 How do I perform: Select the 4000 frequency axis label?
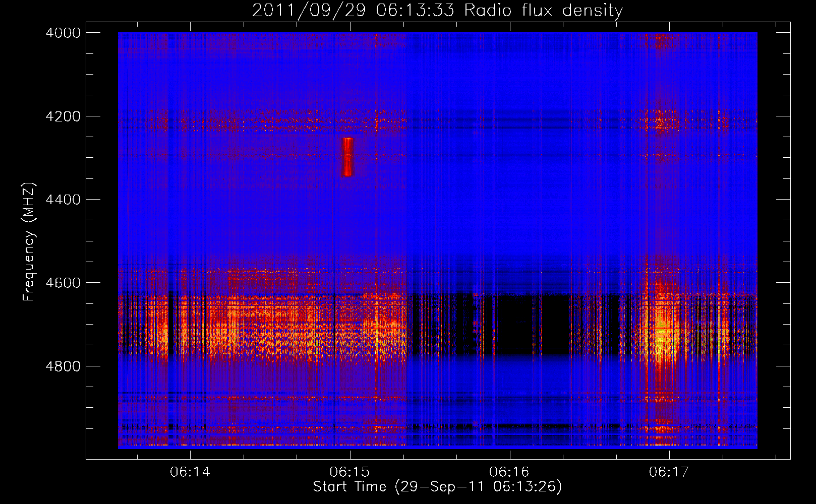tap(63, 33)
